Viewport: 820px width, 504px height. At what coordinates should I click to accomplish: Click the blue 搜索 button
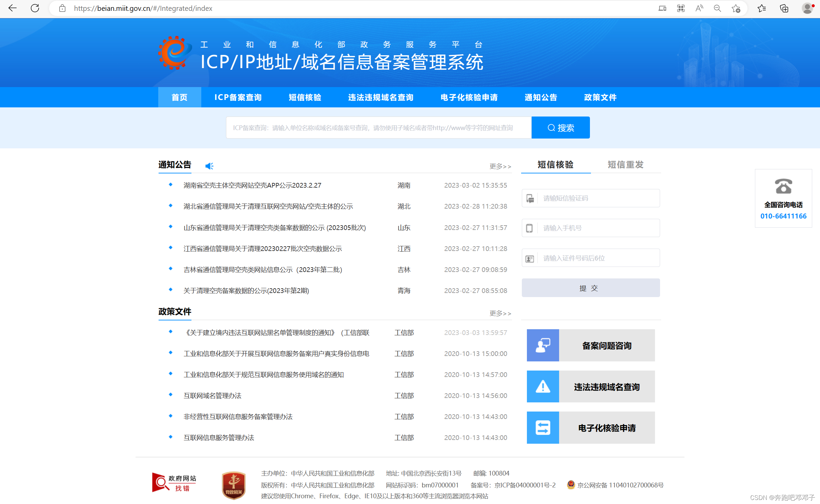pos(561,128)
